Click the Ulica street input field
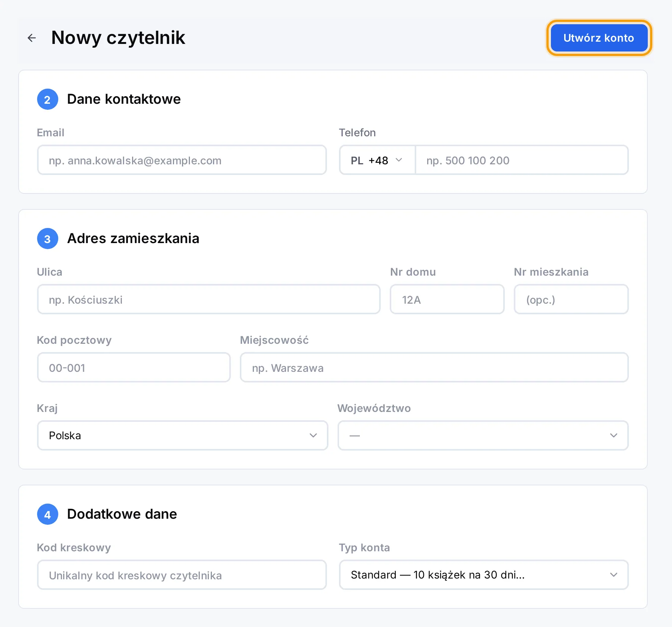 tap(209, 299)
